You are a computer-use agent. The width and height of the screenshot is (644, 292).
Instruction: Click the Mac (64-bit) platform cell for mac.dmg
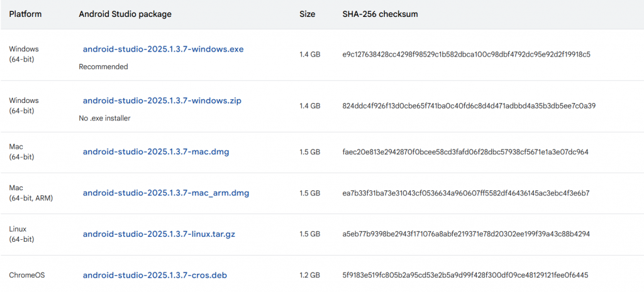[x=21, y=152]
